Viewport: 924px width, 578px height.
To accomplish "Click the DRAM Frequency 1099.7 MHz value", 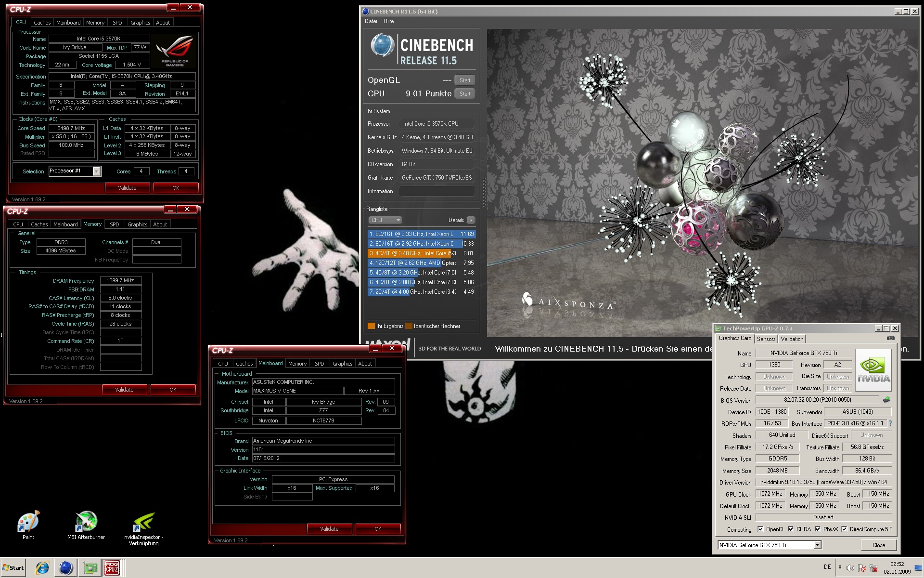I will point(121,280).
